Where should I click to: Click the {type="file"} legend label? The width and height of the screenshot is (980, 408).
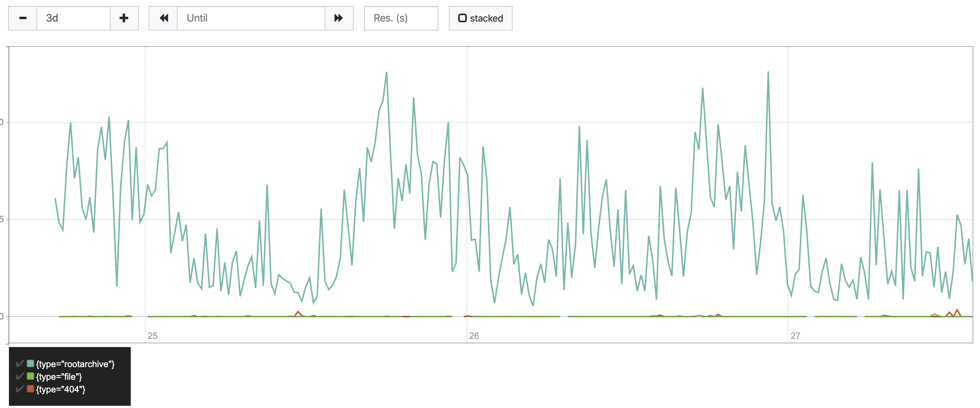(59, 377)
